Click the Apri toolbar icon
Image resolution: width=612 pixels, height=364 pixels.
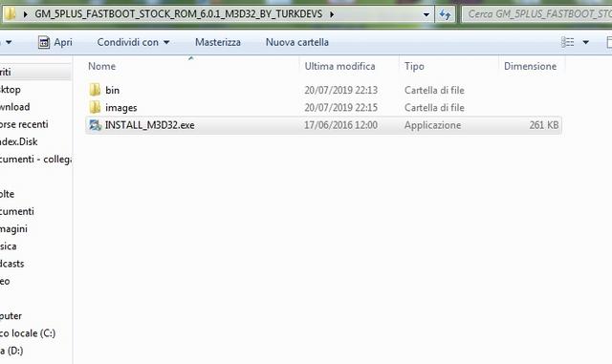(x=44, y=42)
